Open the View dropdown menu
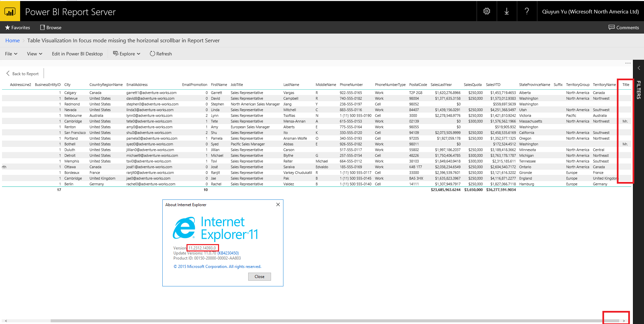 35,54
